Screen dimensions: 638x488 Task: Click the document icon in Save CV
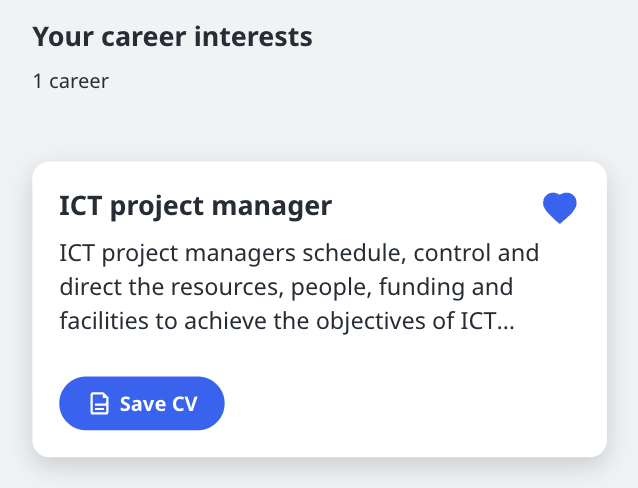click(x=99, y=404)
